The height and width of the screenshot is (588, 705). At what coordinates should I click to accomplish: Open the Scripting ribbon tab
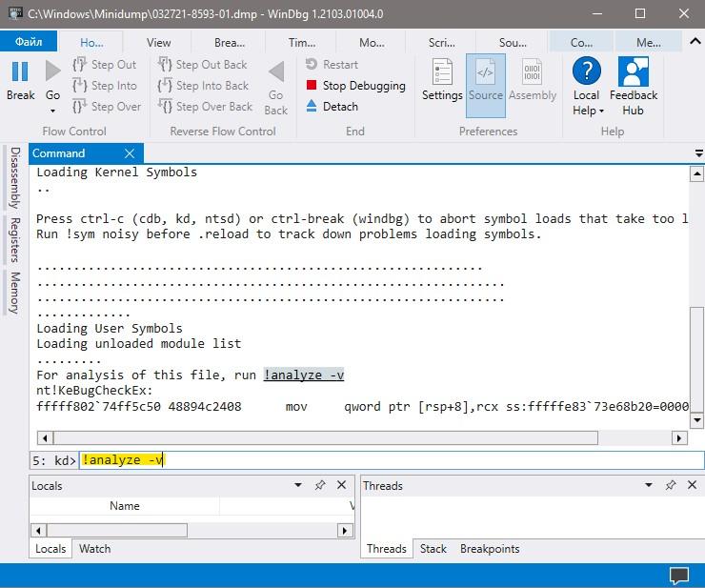pyautogui.click(x=441, y=43)
